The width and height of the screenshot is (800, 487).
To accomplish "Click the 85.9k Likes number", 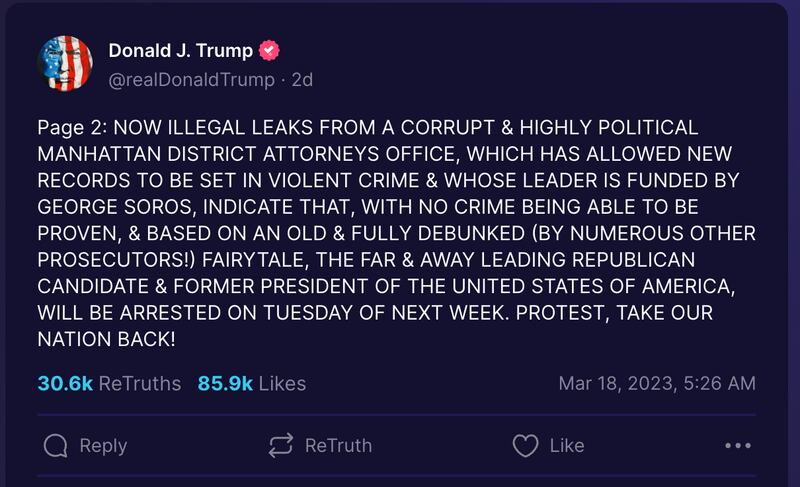I will 225,383.
